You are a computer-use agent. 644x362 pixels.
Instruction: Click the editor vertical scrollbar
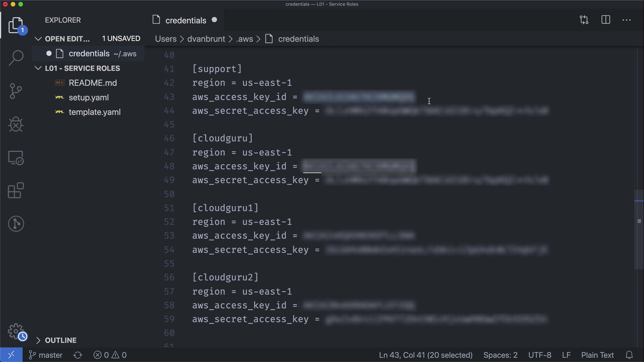click(639, 229)
